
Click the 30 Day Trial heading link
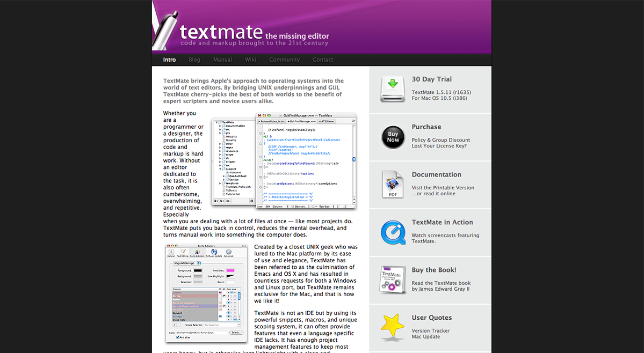tap(432, 79)
